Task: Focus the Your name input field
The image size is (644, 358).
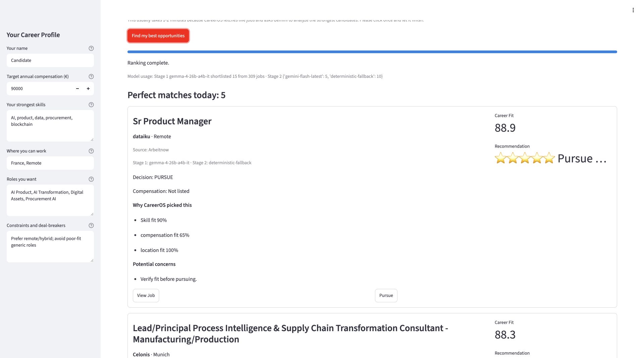Action: pos(50,60)
